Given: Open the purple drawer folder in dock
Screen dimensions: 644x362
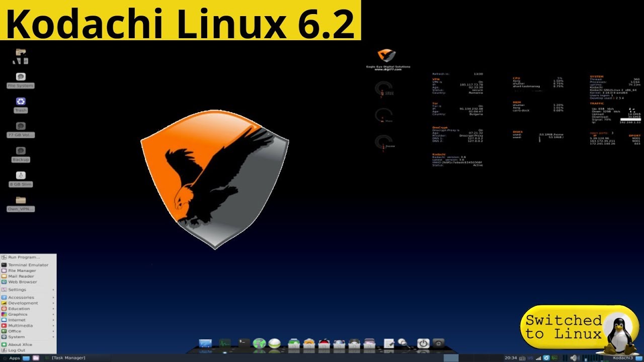Looking at the screenshot, I should (x=369, y=344).
